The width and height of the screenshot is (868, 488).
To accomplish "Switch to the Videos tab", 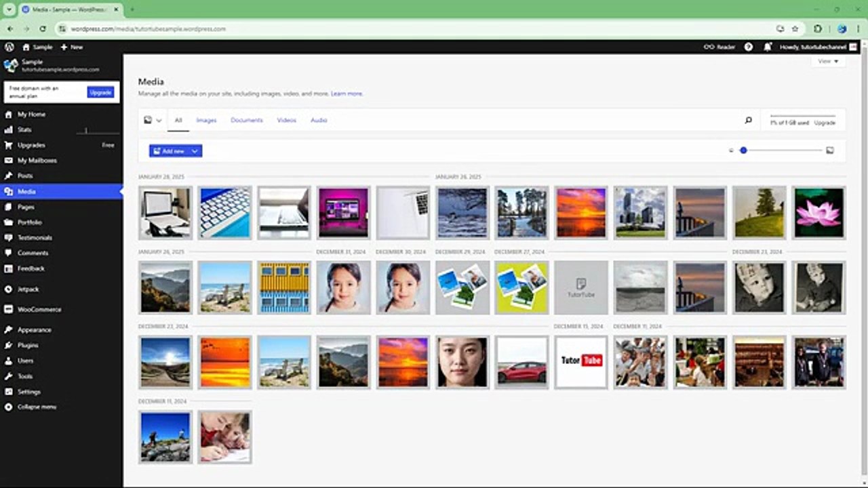I will (286, 120).
